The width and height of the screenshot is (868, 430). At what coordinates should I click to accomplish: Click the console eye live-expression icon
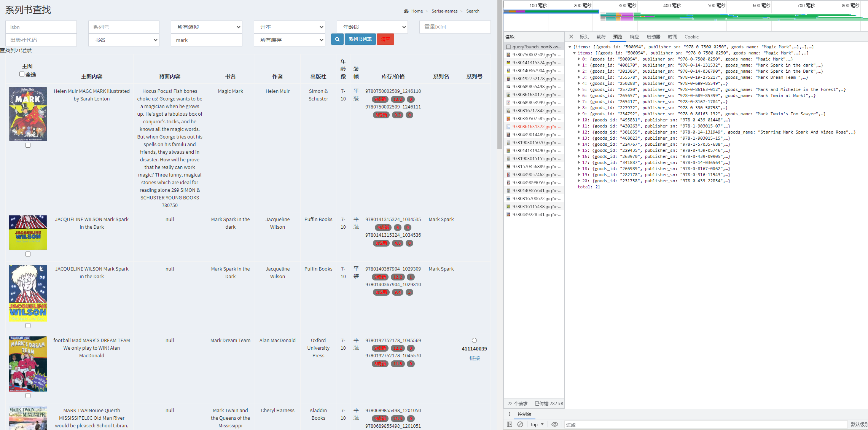coord(555,424)
